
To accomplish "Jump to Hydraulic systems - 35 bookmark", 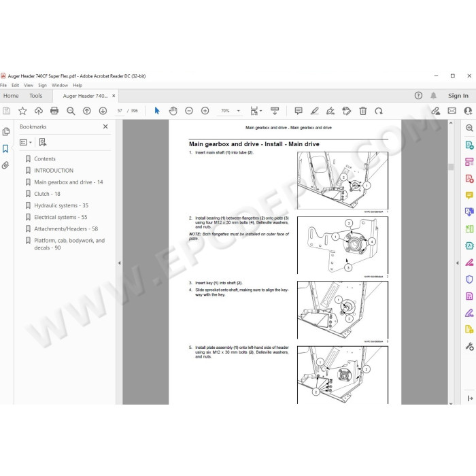I will tap(61, 205).
